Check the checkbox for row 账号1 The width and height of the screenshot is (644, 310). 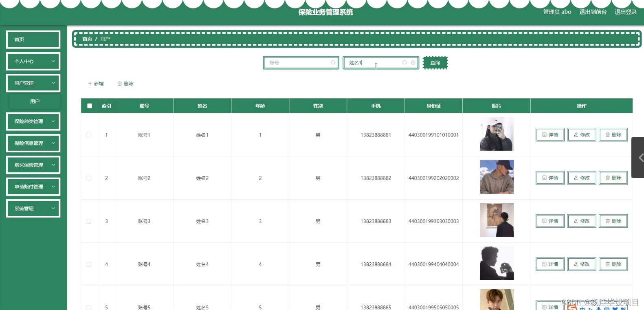(x=89, y=135)
